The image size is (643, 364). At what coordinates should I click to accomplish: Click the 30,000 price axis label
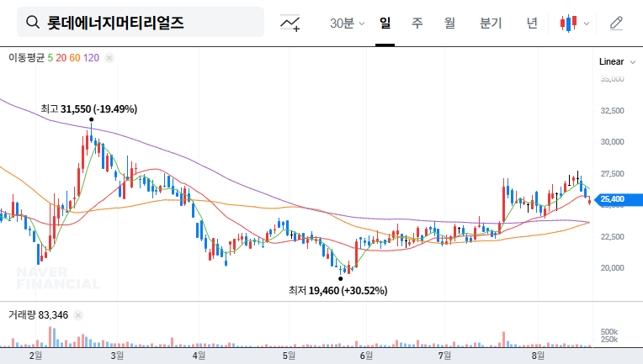point(612,142)
